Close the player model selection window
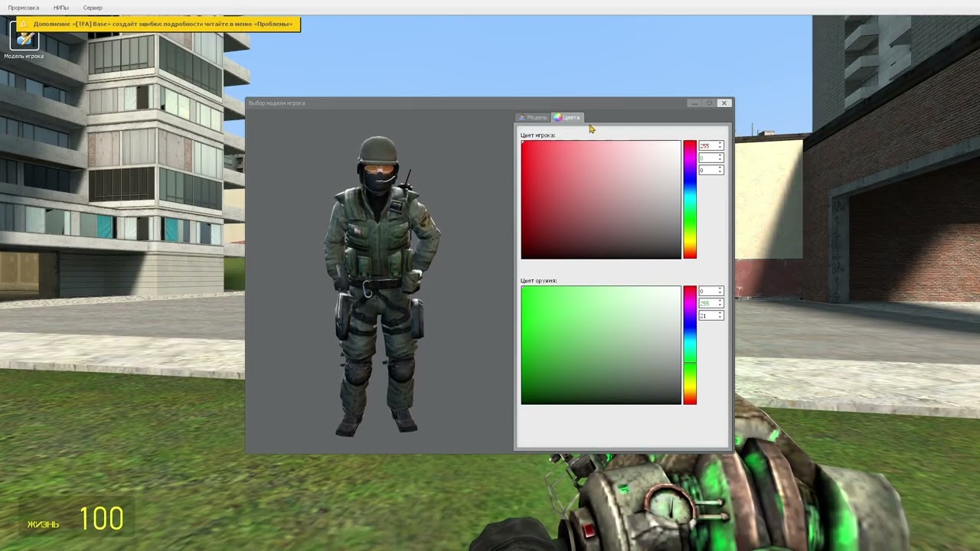This screenshot has height=551, width=980. tap(724, 103)
